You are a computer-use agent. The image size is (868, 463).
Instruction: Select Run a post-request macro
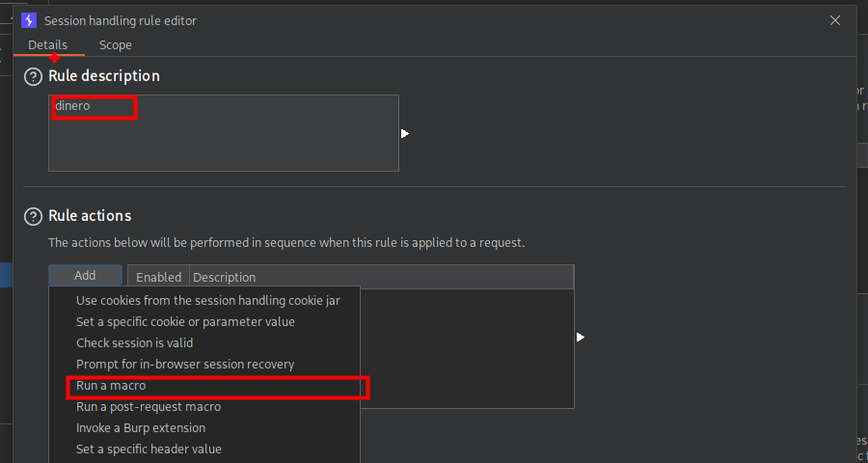149,407
